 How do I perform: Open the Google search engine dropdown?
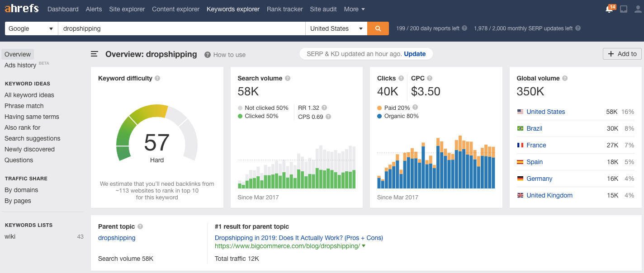click(x=31, y=28)
